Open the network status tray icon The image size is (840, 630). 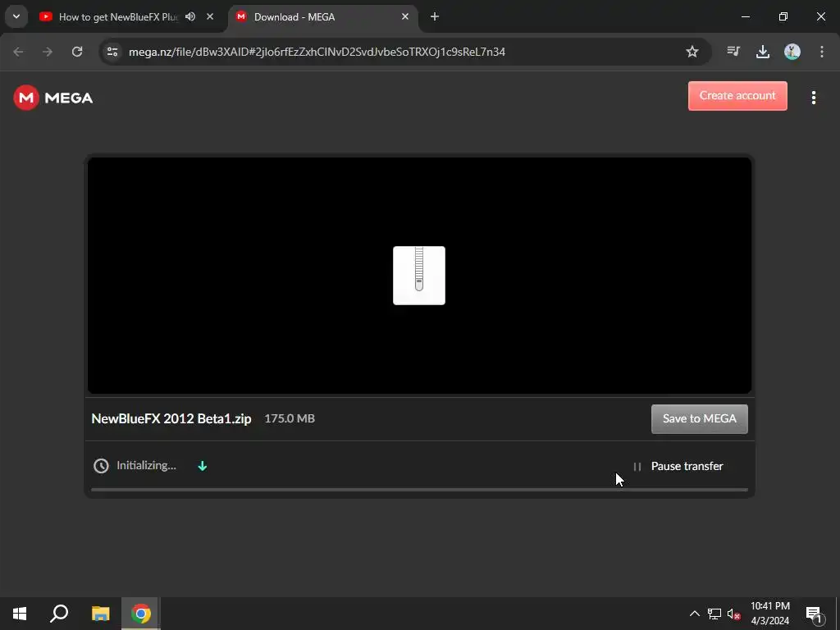(714, 614)
